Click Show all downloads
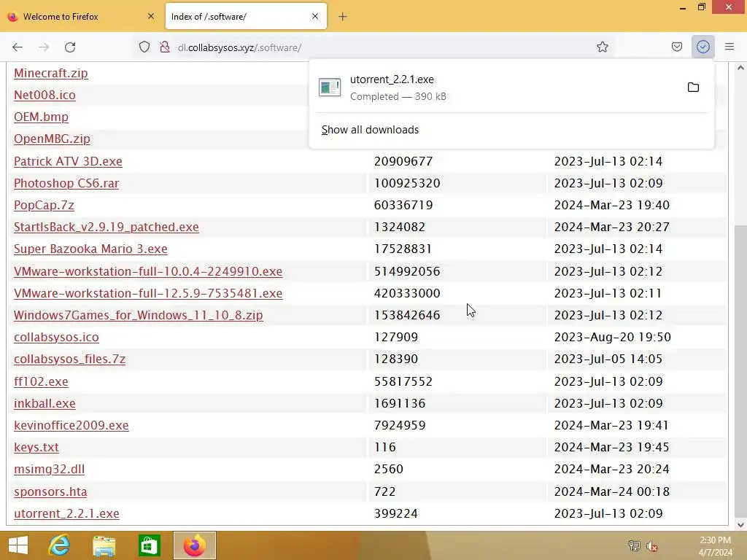The width and height of the screenshot is (747, 560). click(370, 130)
